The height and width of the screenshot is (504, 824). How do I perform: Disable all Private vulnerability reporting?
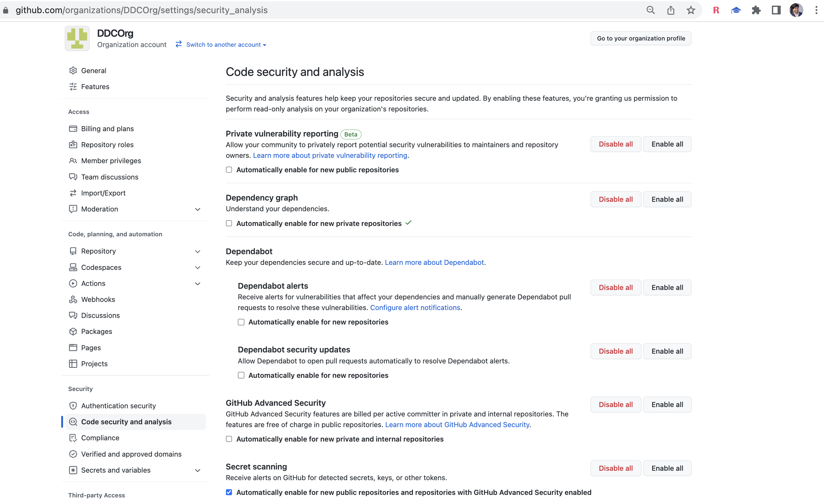(x=616, y=144)
